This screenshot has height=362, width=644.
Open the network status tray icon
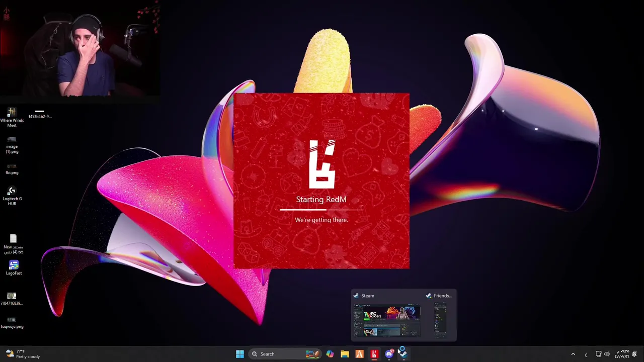[599, 354]
